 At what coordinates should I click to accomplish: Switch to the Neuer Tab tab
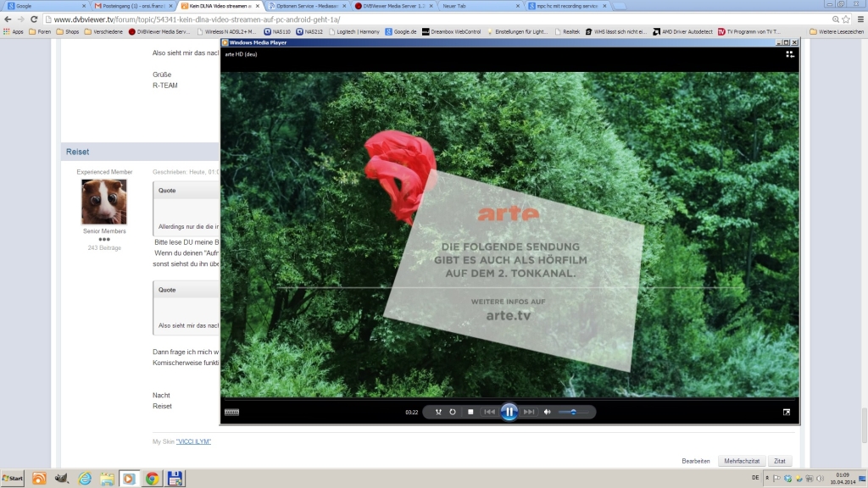coord(480,6)
